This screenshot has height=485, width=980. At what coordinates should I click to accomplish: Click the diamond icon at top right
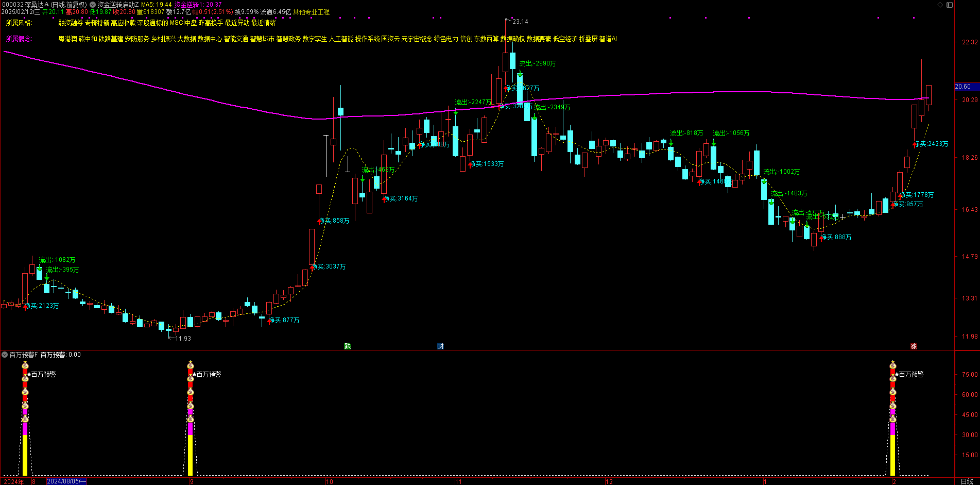tap(940, 5)
